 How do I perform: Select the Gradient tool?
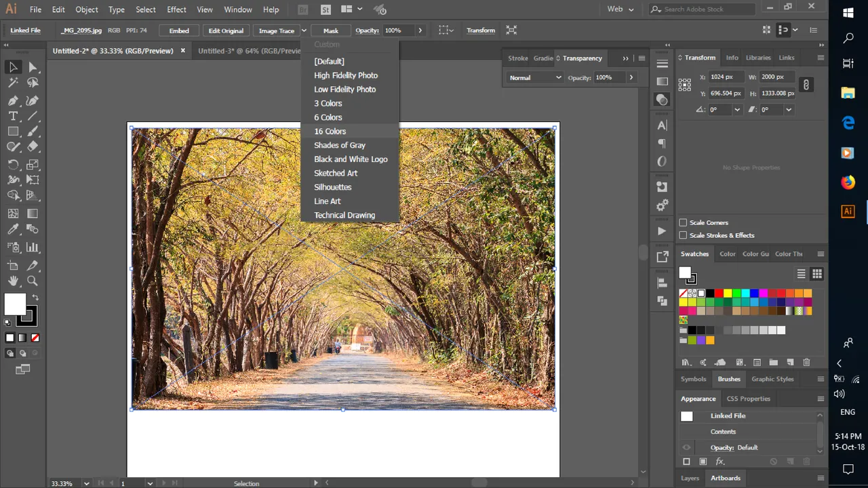33,213
